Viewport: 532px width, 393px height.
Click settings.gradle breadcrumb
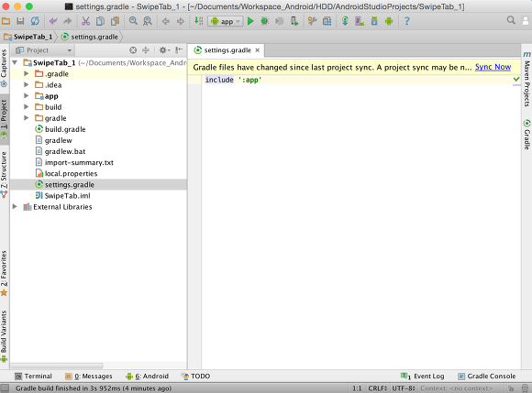tap(90, 37)
